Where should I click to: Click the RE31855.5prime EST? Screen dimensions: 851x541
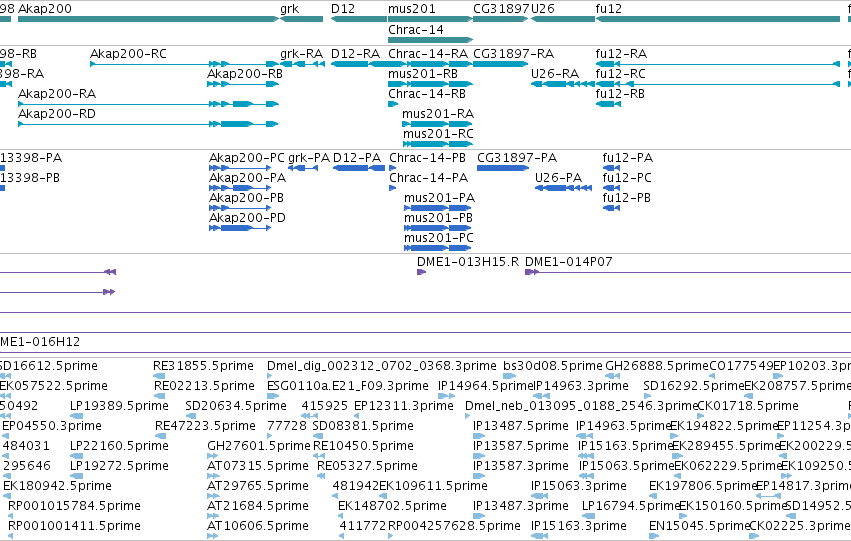[x=158, y=375]
